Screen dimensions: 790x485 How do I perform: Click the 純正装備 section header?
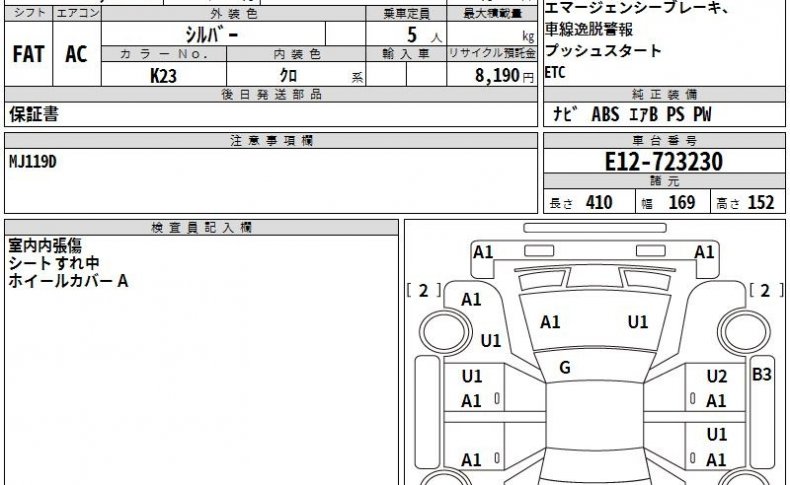click(664, 94)
